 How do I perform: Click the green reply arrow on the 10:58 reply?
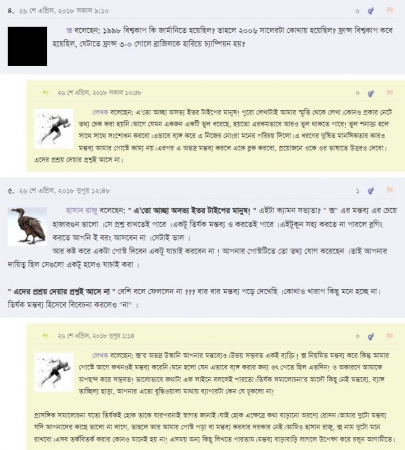pos(45,93)
